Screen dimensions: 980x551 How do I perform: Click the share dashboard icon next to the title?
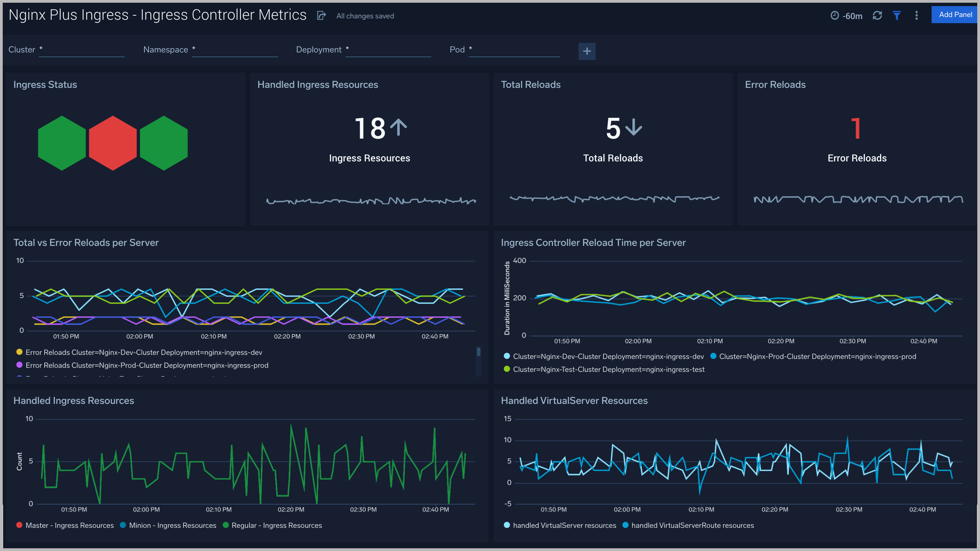321,15
